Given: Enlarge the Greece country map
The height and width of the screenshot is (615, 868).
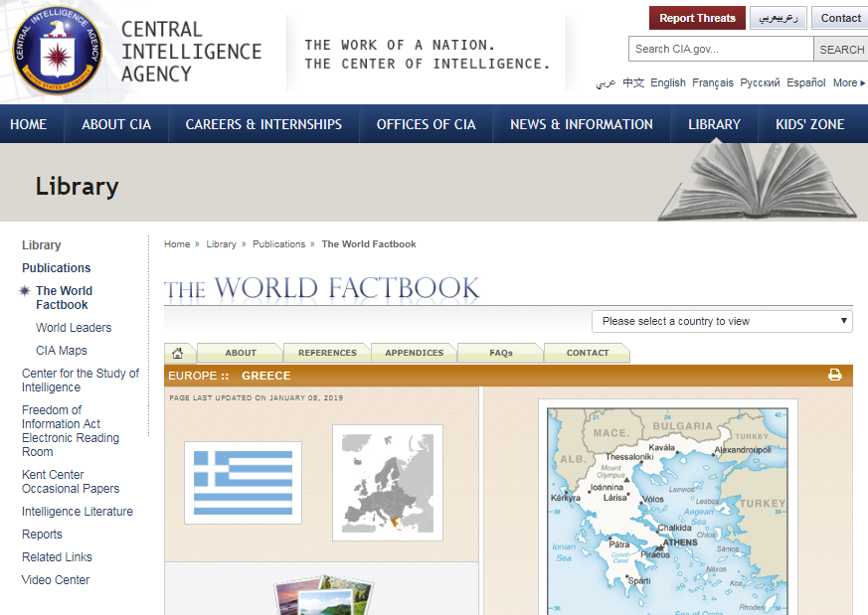Looking at the screenshot, I should pyautogui.click(x=667, y=507).
